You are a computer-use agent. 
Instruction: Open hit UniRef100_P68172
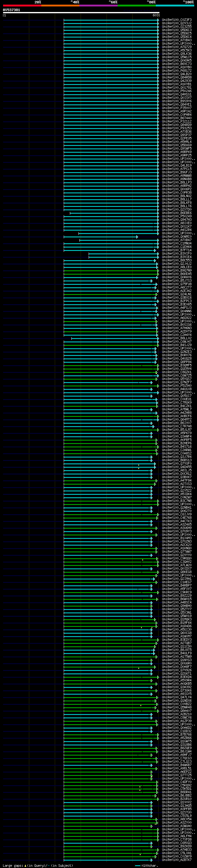[177, 71]
